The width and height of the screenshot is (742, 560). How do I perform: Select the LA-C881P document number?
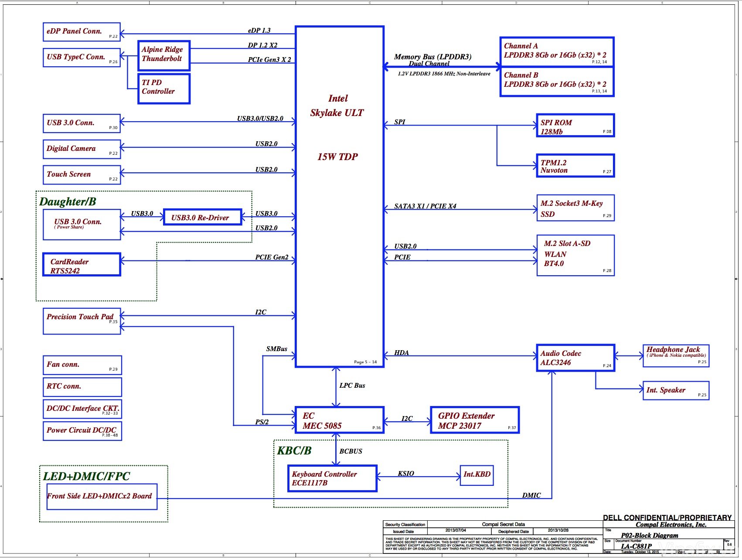point(636,546)
